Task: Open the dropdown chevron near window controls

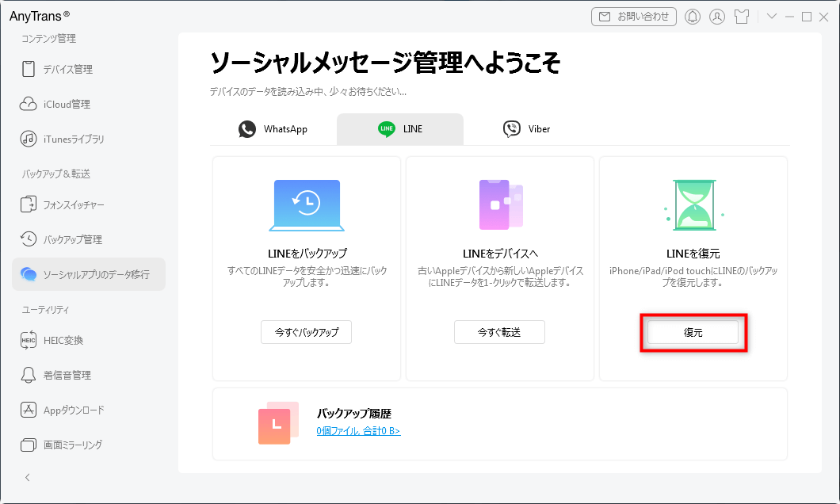Action: coord(771,16)
